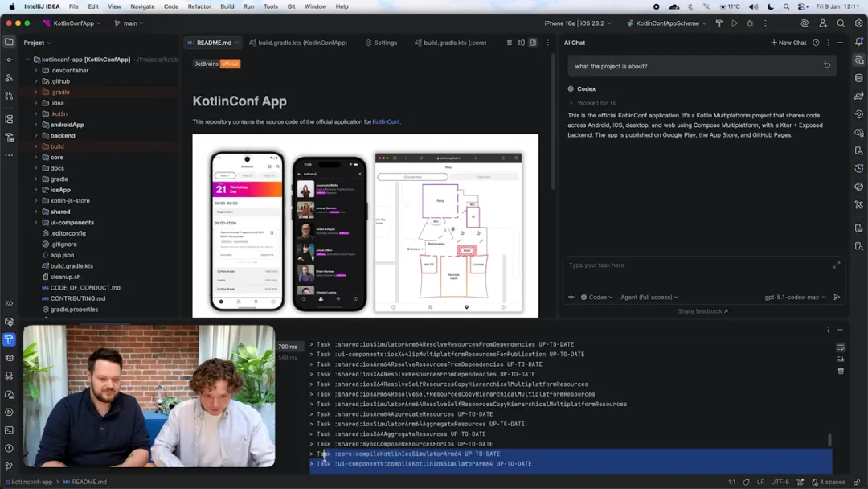Open the AI assistant swirl icon in toolbar
This screenshot has height=489, width=868.
coord(805,23)
